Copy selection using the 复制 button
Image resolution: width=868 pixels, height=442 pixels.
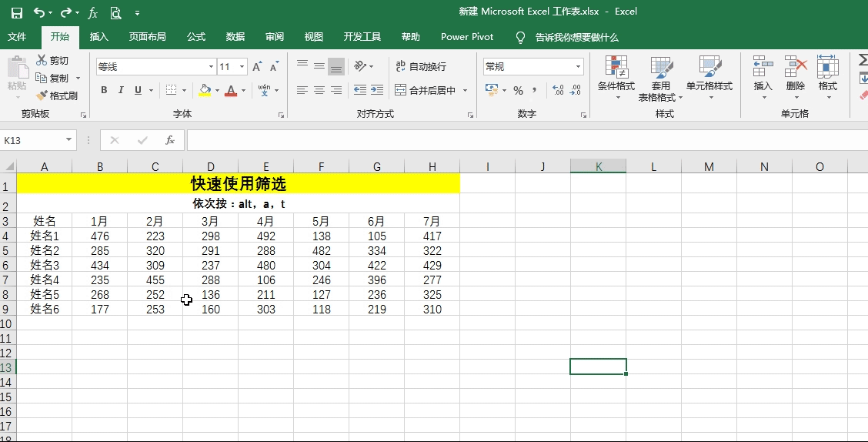[x=52, y=78]
